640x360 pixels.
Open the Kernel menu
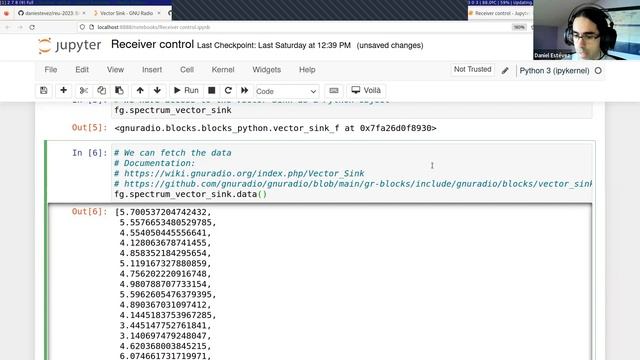click(223, 70)
